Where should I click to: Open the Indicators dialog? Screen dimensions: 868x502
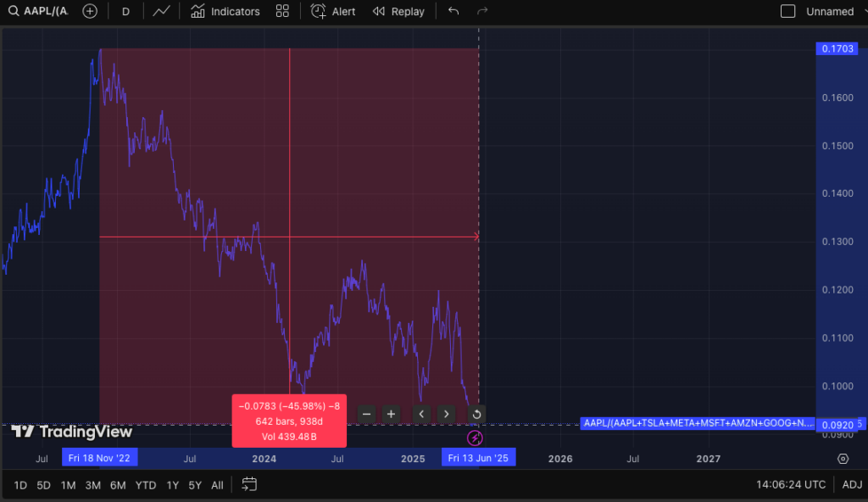point(225,11)
